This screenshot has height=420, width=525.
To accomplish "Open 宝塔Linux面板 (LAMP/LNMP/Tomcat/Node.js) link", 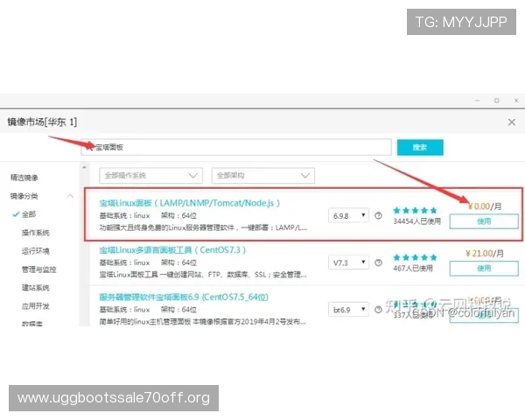I will (x=190, y=203).
